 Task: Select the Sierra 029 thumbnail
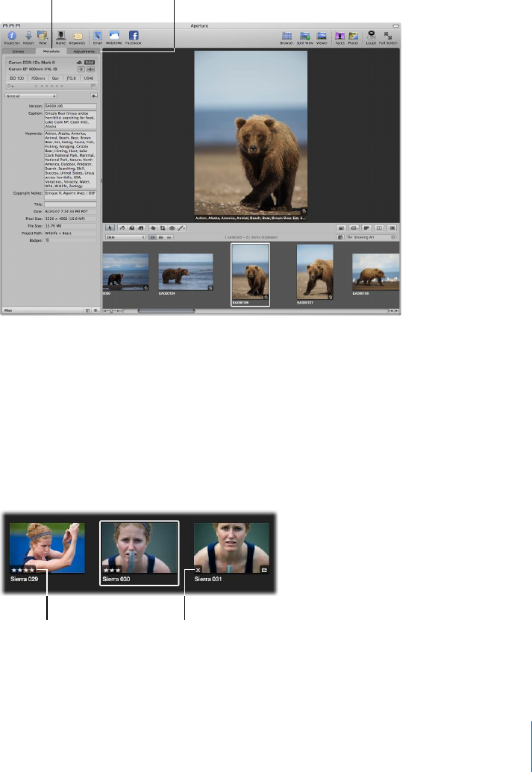pos(47,548)
